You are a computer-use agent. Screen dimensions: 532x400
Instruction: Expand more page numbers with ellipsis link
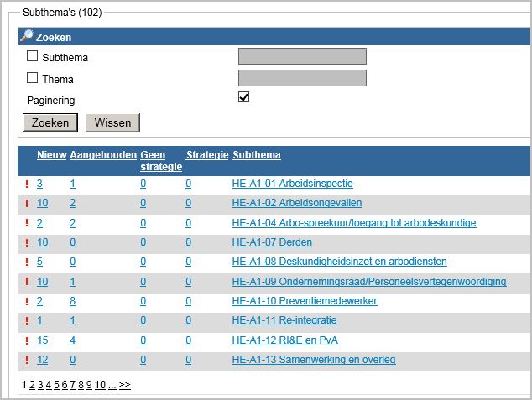click(112, 385)
